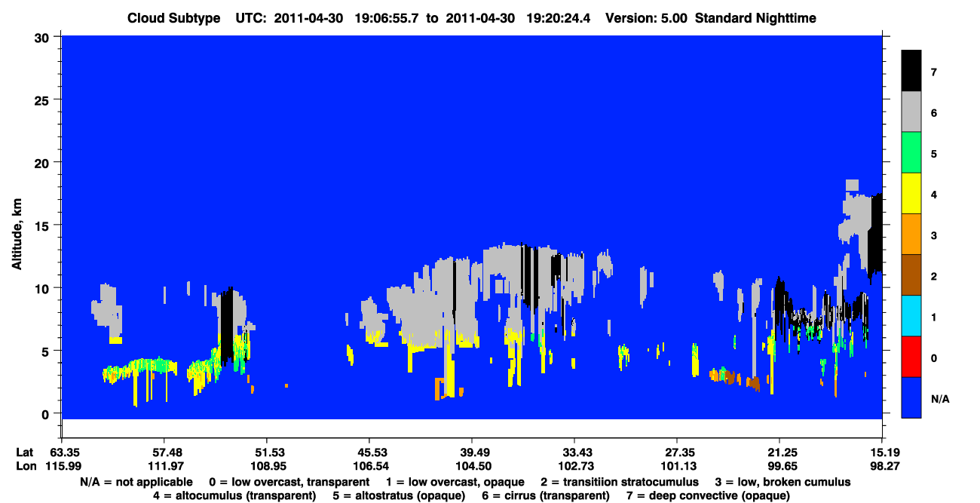The width and height of the screenshot is (980, 503).
Task: Click latitude value 27.35
Action: point(677,452)
